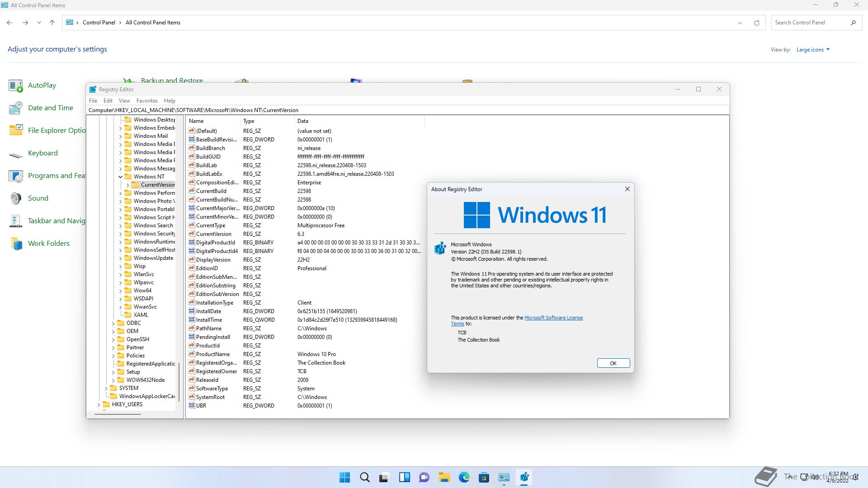The image size is (868, 488).
Task: Select the WindowsUpdate tree key
Action: click(153, 258)
